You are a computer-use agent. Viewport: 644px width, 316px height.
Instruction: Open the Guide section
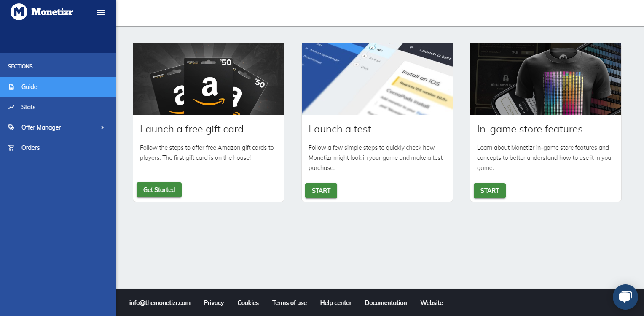(58, 87)
